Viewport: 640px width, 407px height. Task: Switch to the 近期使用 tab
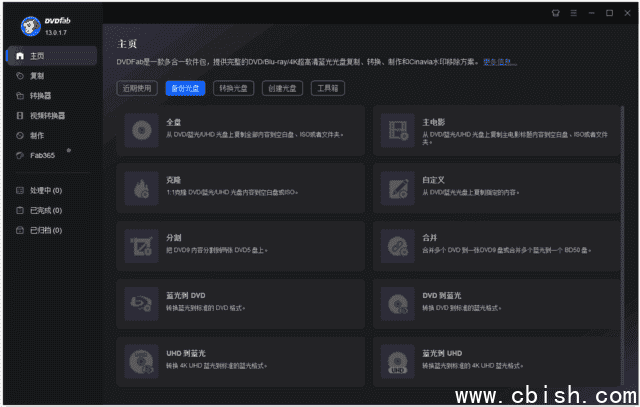137,88
